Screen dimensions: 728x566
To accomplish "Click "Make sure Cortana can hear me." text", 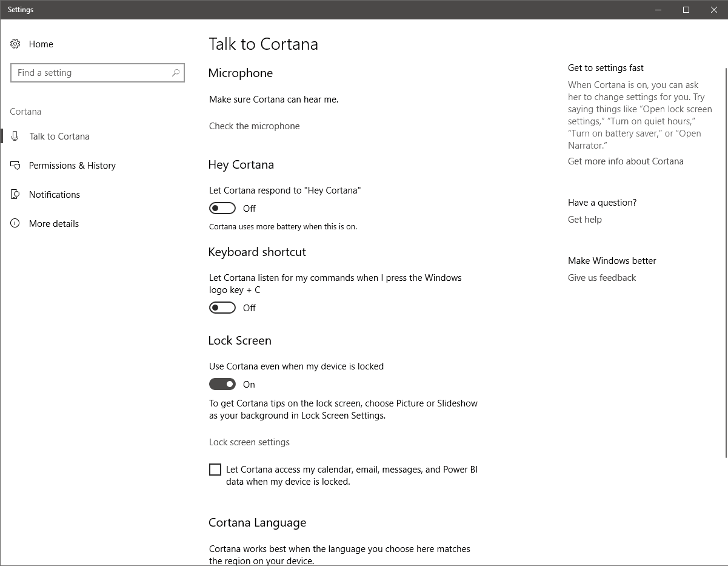I will pyautogui.click(x=274, y=99).
